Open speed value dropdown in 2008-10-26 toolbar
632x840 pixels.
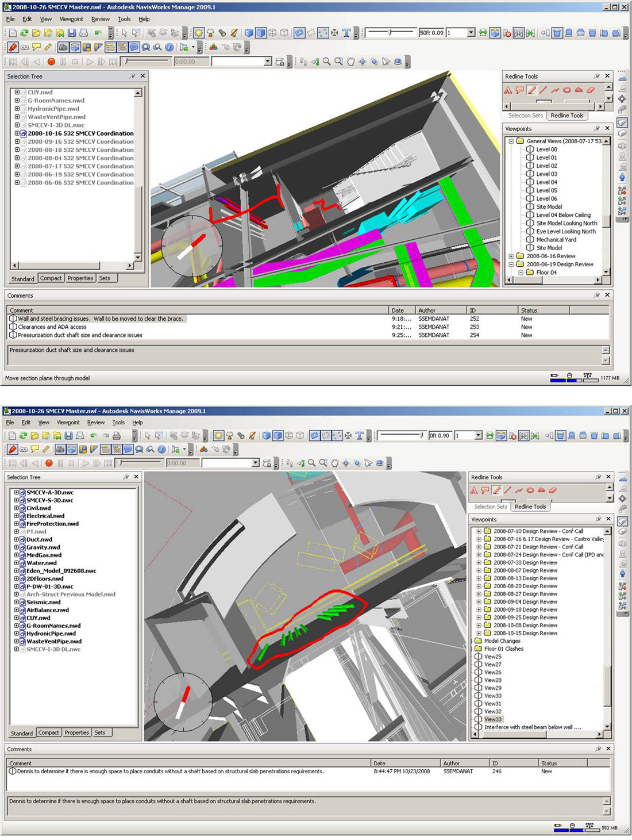[x=478, y=436]
